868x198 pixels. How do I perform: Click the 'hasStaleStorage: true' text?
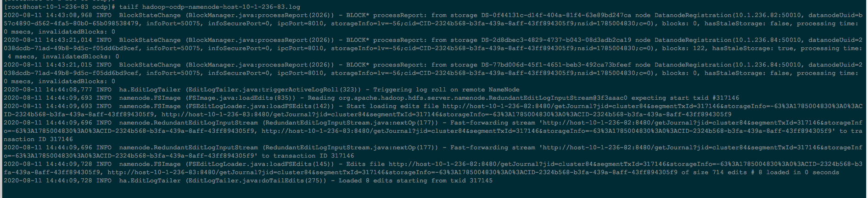tap(752, 48)
